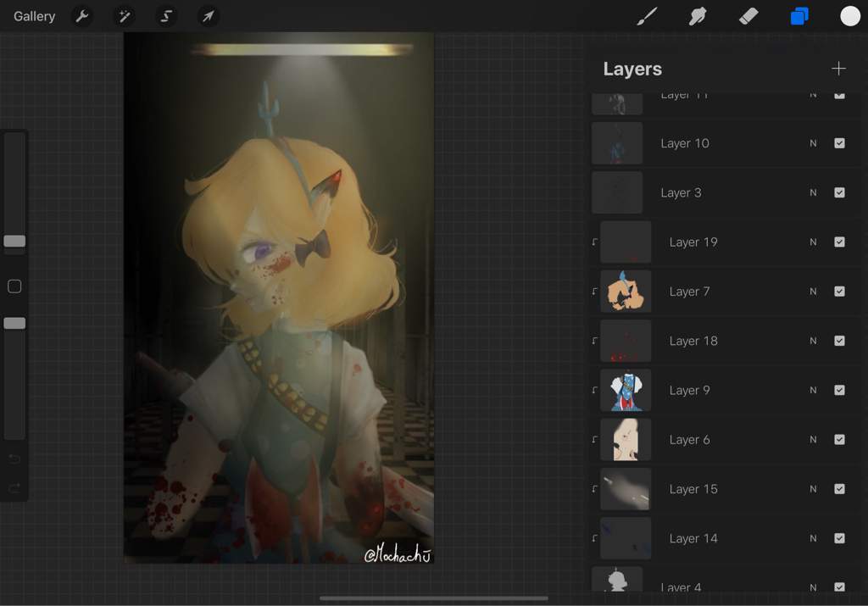Click clipping mask arrow on Layer 9
Viewport: 868px width, 606px height.
[594, 390]
